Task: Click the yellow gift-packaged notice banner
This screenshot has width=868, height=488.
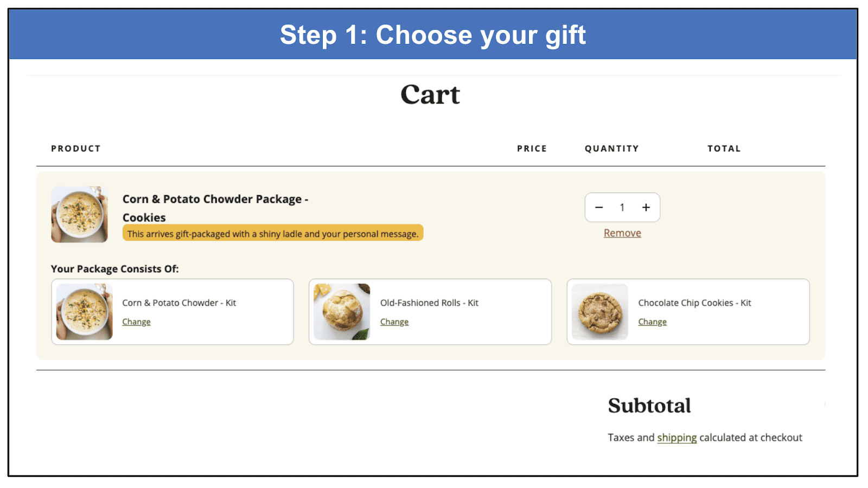Action: click(273, 234)
